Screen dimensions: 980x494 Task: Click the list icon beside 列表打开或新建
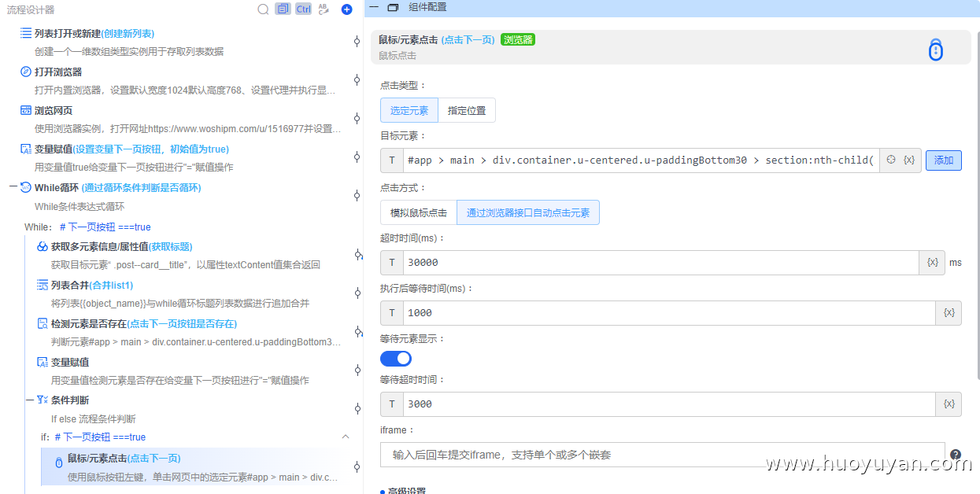click(x=26, y=33)
